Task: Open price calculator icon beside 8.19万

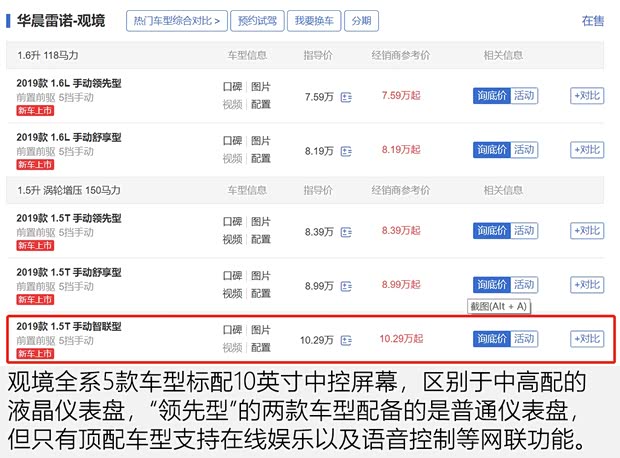Action: (346, 151)
